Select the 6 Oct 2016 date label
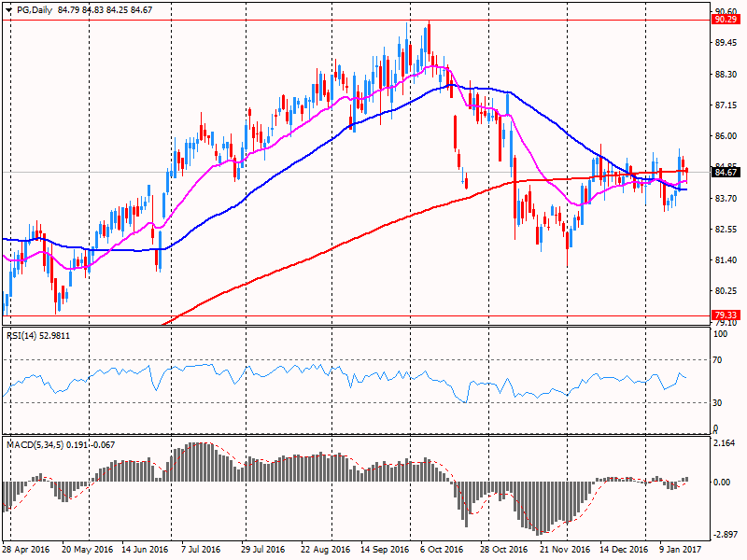The height and width of the screenshot is (560, 747). 442,549
